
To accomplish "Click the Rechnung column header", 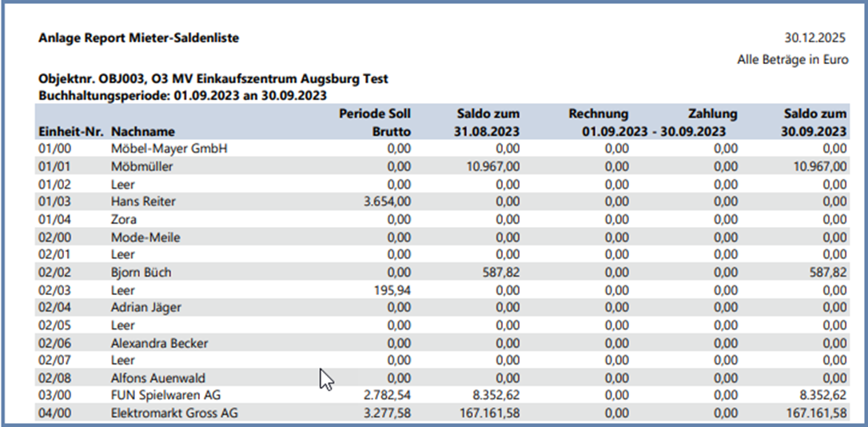I will (598, 114).
